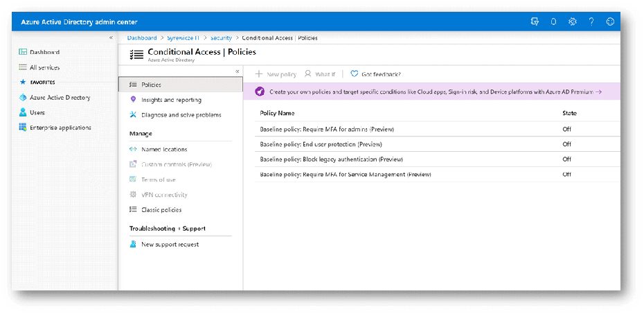Sort by State column header
The width and height of the screenshot is (644, 314).
(x=569, y=113)
